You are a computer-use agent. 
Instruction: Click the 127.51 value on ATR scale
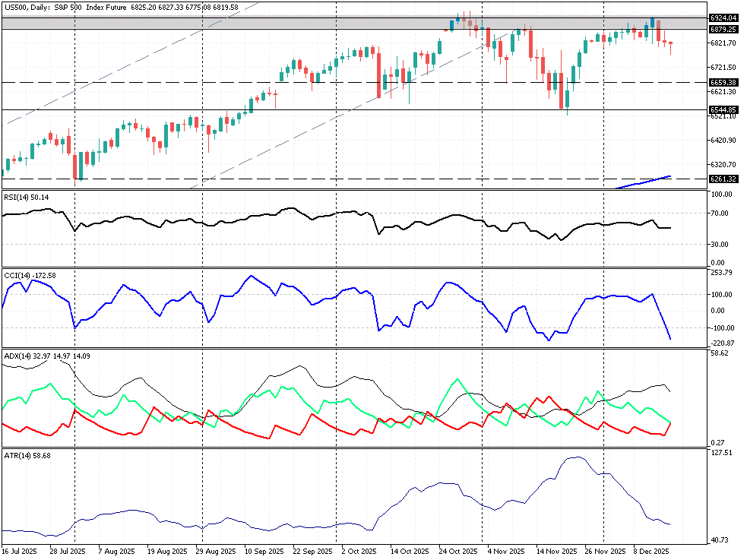(x=721, y=453)
